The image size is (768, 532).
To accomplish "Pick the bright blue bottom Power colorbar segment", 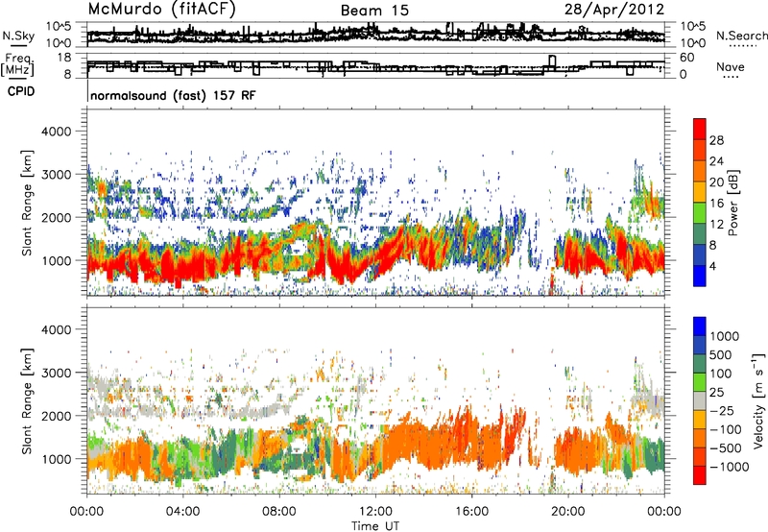I will pyautogui.click(x=700, y=276).
